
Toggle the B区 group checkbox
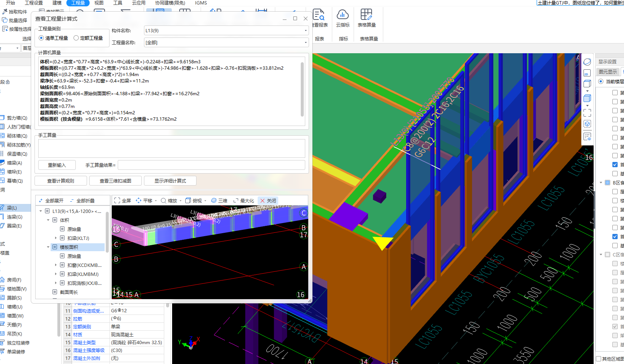(x=607, y=183)
